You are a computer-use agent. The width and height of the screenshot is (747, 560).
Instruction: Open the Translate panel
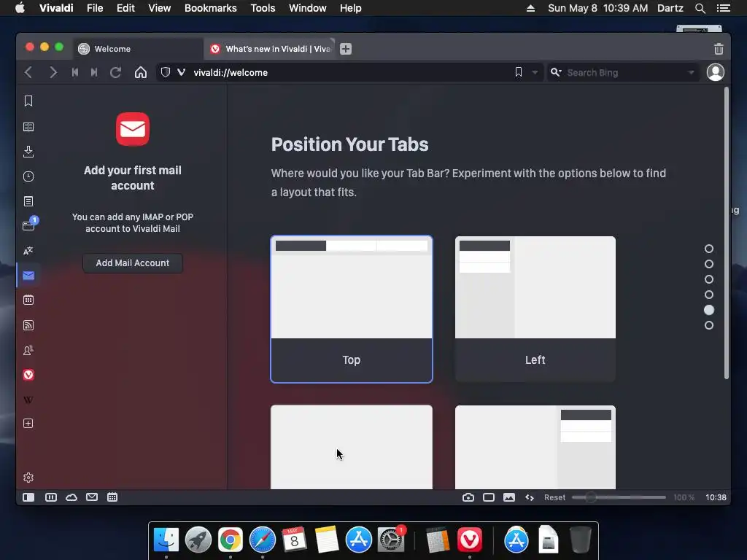coord(28,251)
